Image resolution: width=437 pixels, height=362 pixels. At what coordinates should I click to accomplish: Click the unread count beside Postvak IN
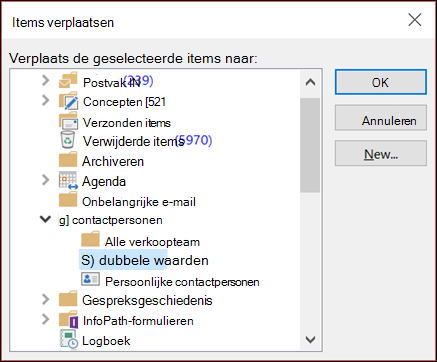click(x=138, y=81)
